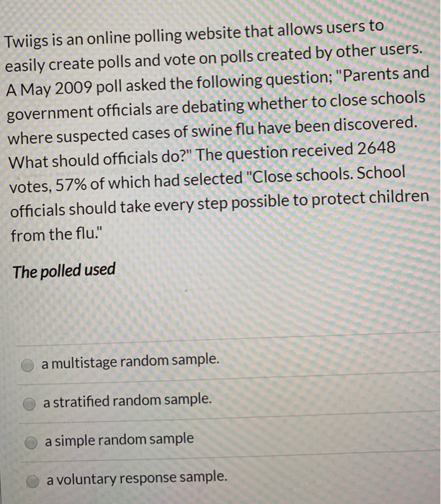The height and width of the screenshot is (504, 441).
Task: Pick the simple random sample radio button
Action: pyautogui.click(x=31, y=443)
